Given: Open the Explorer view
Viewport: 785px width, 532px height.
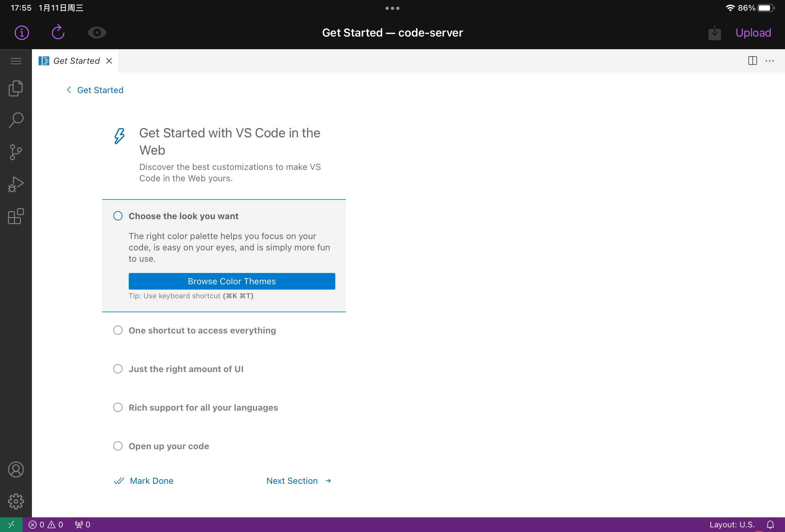Looking at the screenshot, I should [x=16, y=88].
